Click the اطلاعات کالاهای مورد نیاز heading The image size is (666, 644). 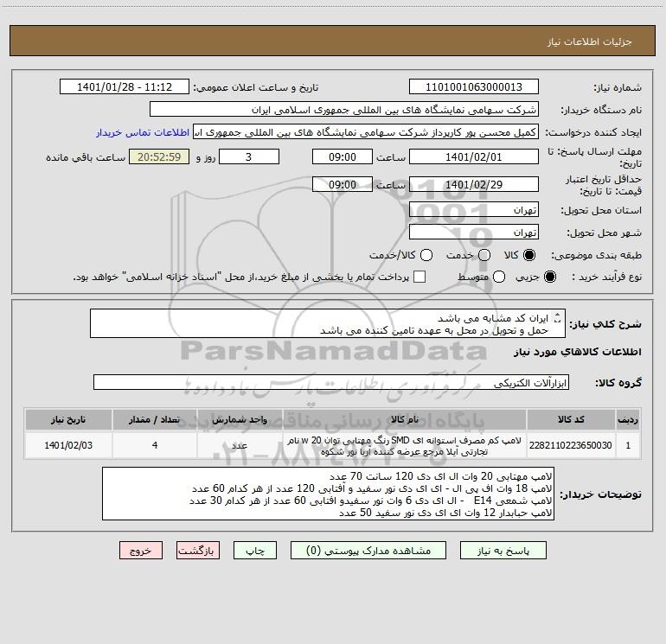pyautogui.click(x=578, y=352)
